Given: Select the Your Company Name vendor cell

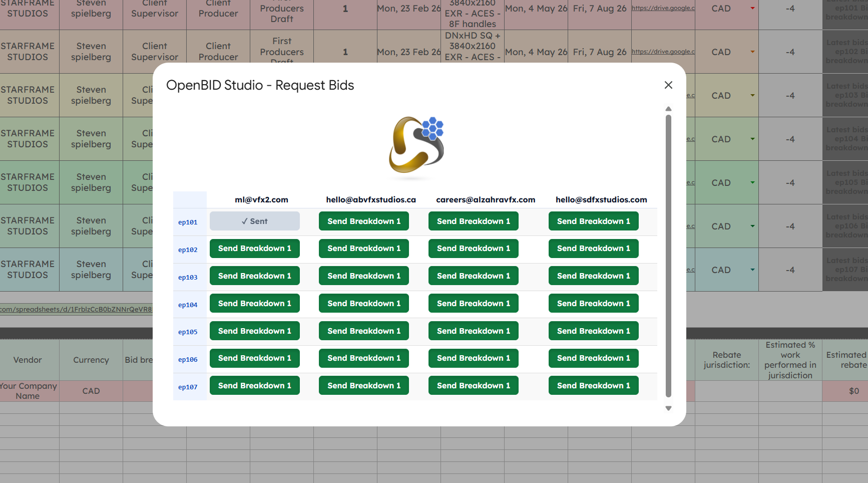Looking at the screenshot, I should click(28, 391).
